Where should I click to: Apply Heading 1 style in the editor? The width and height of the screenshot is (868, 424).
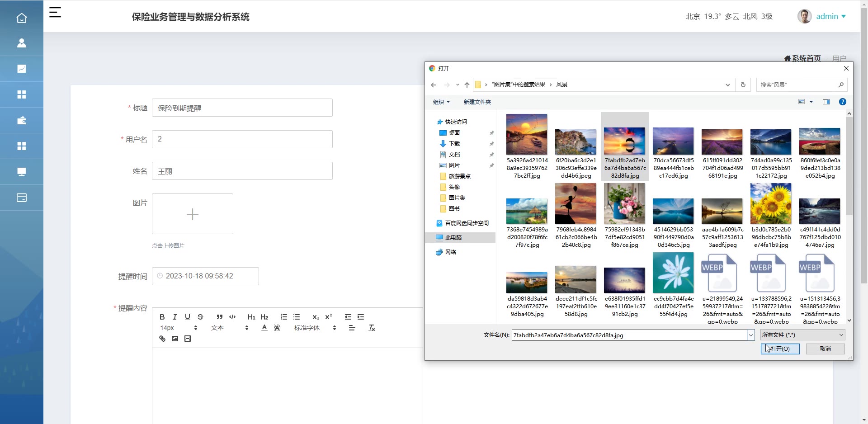click(251, 317)
